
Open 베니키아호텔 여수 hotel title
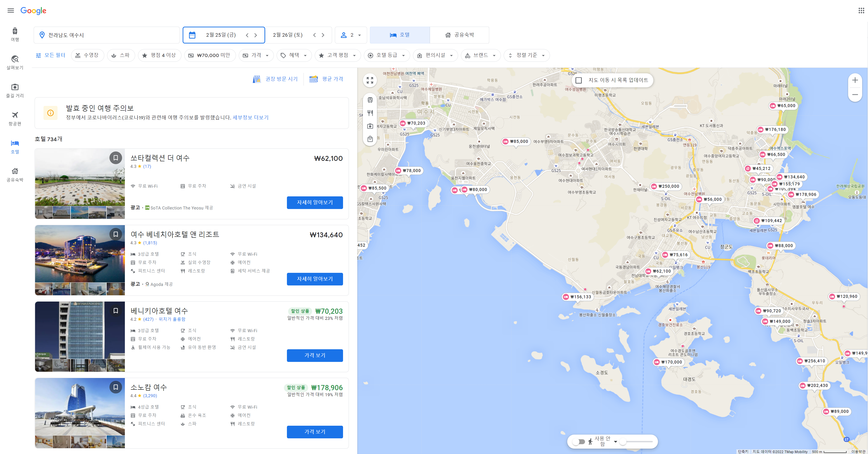[159, 311]
